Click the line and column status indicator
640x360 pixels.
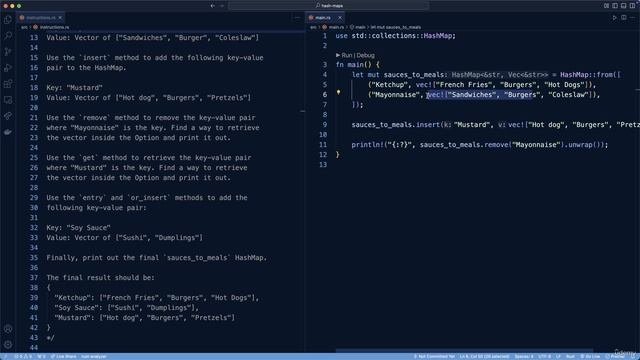484,356
